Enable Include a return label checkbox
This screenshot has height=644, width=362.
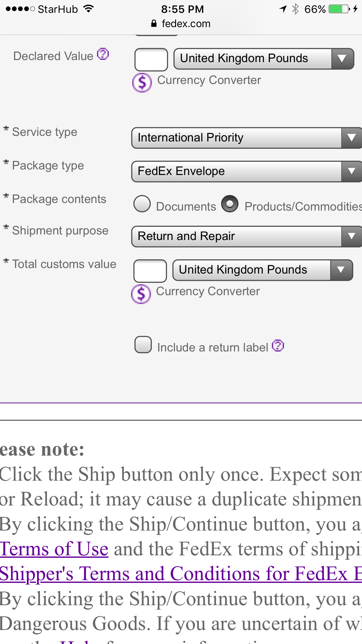(x=143, y=345)
